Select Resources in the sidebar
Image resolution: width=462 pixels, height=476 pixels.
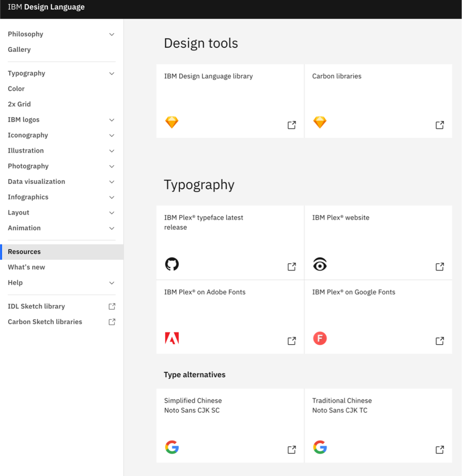click(62, 252)
